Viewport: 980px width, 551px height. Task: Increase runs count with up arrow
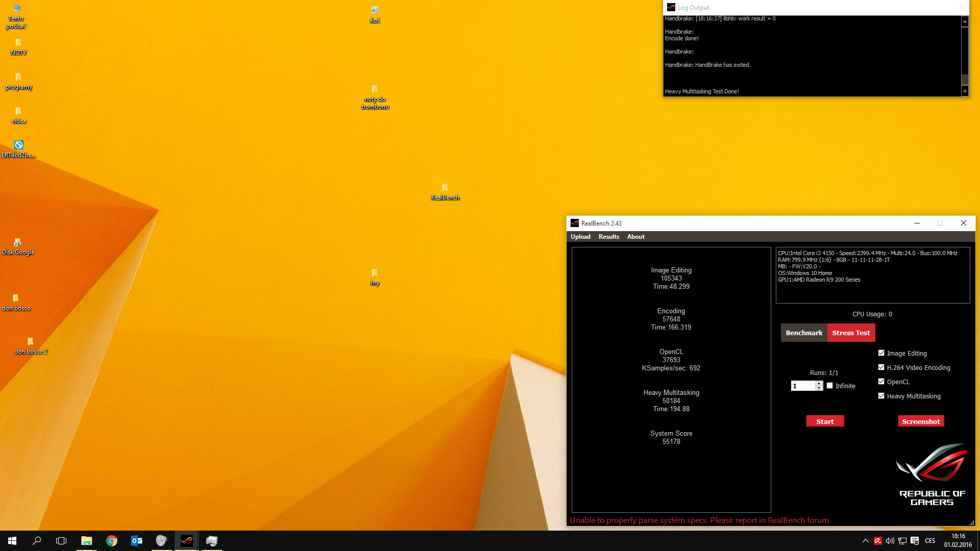(x=819, y=384)
